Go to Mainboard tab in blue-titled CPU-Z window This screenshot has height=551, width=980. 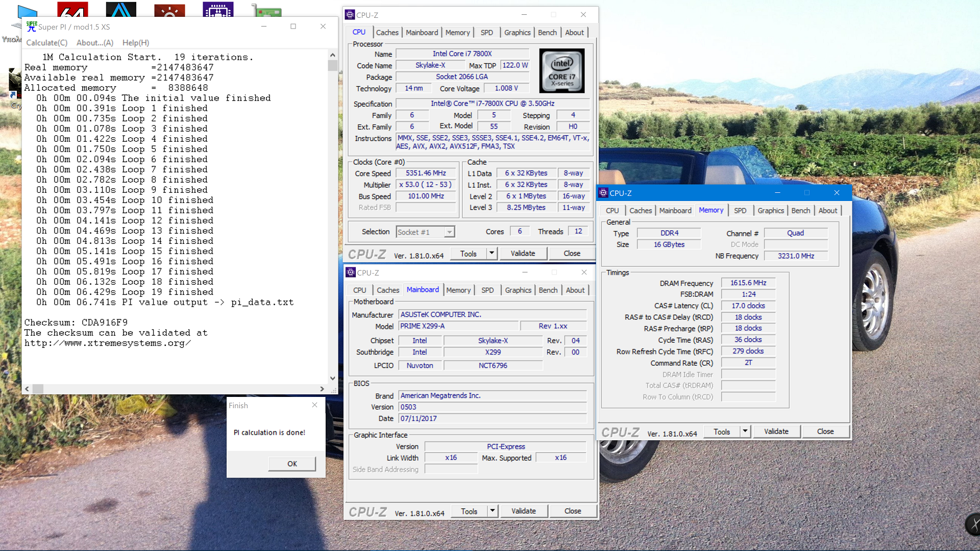pyautogui.click(x=675, y=210)
